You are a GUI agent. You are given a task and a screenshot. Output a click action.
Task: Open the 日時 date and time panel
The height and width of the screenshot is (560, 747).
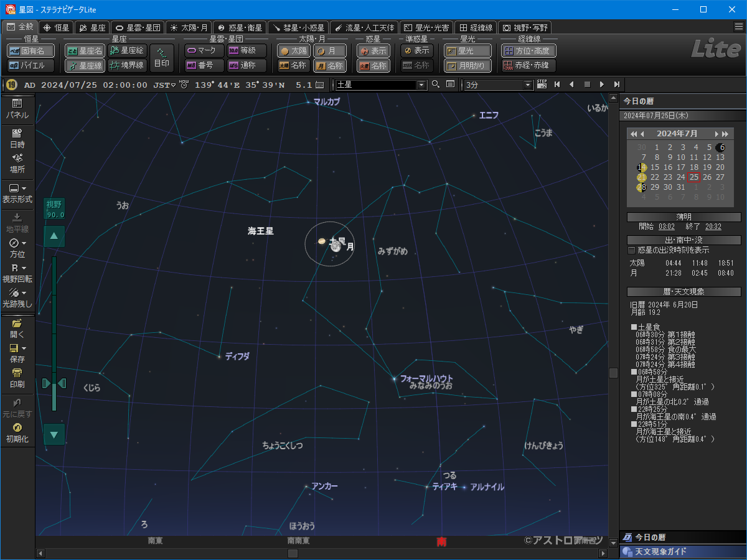click(x=17, y=138)
